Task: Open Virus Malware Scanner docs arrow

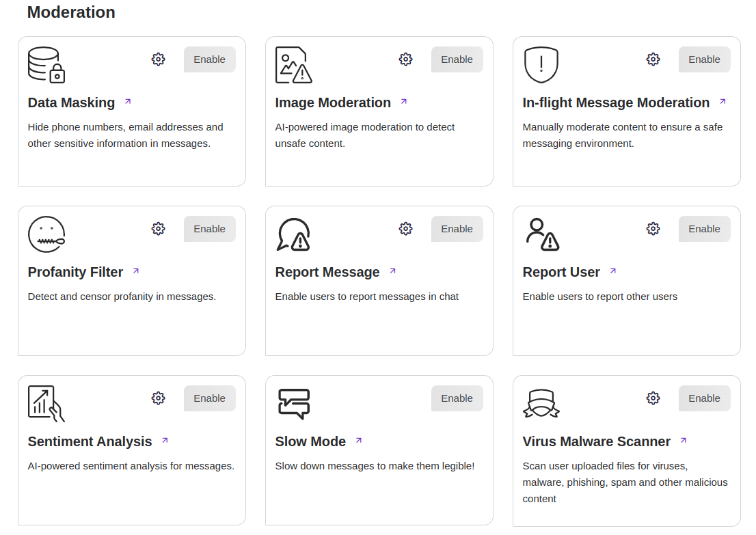Action: pyautogui.click(x=684, y=441)
